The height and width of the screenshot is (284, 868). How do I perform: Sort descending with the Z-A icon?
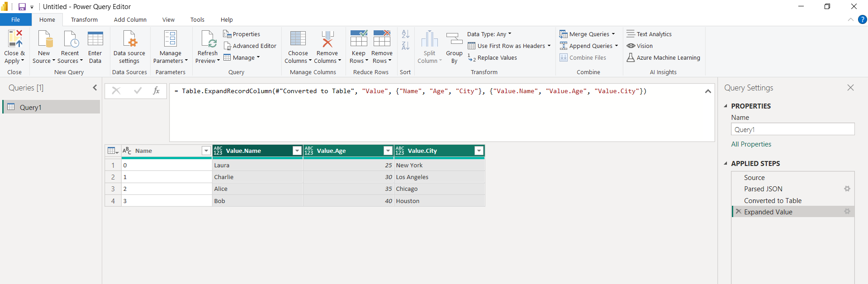pos(406,46)
